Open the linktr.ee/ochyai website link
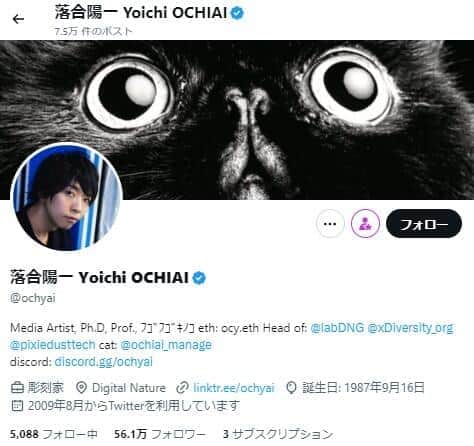Screen dimensions: 474x446 (234, 388)
